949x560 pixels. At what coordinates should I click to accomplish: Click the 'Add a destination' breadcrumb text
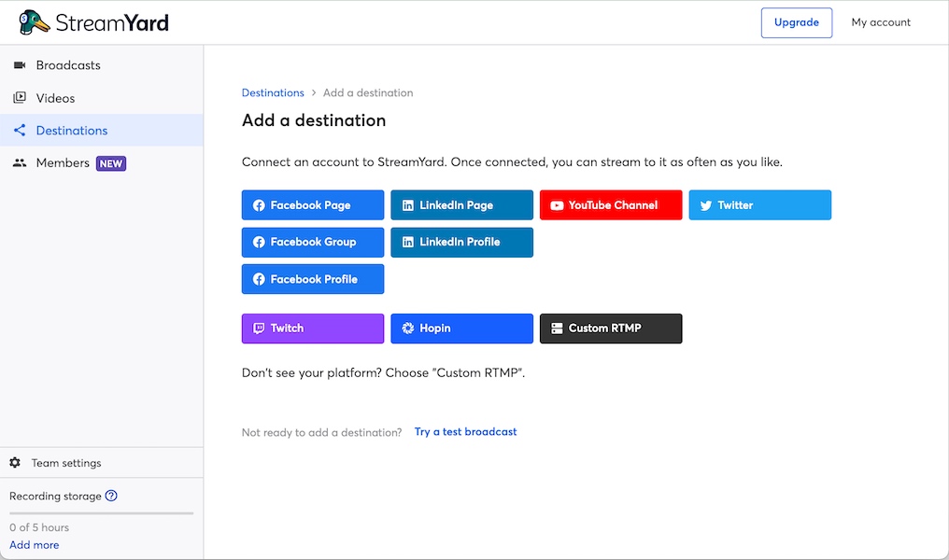pos(368,92)
